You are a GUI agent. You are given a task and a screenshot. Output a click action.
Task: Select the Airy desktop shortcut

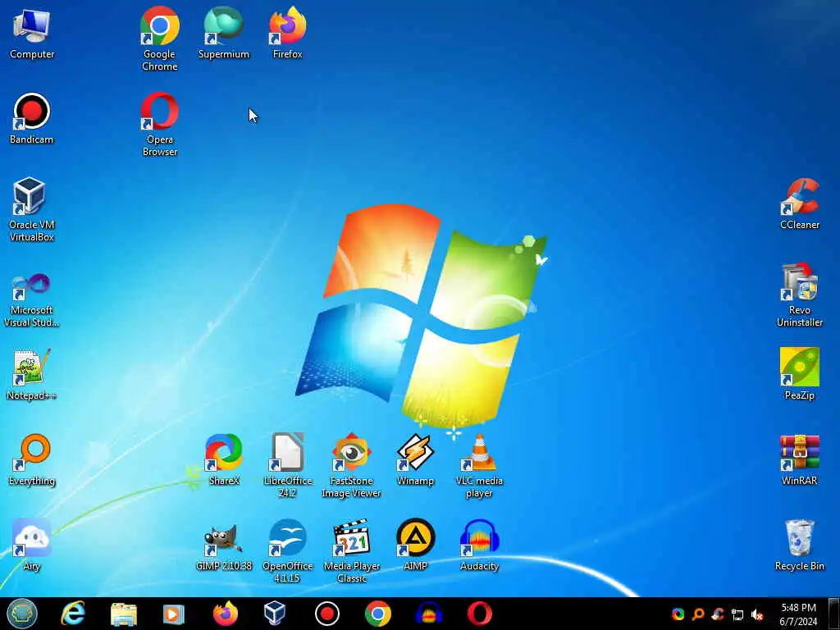(32, 545)
